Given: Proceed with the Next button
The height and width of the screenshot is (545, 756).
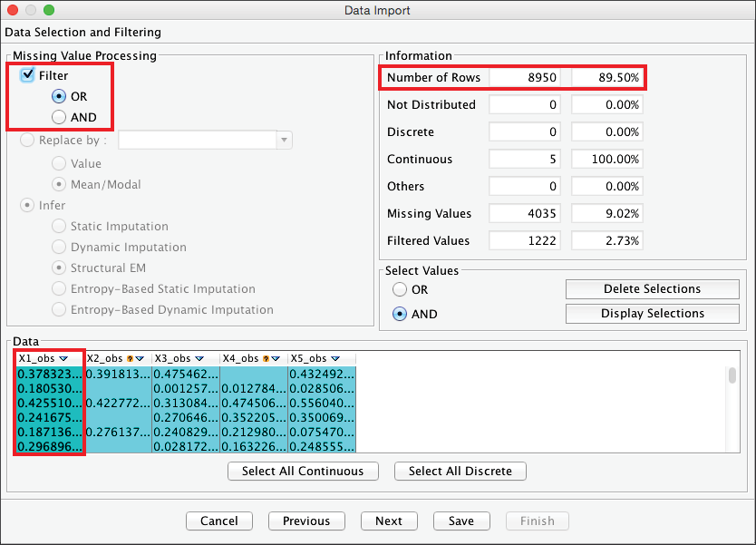Looking at the screenshot, I should point(388,521).
